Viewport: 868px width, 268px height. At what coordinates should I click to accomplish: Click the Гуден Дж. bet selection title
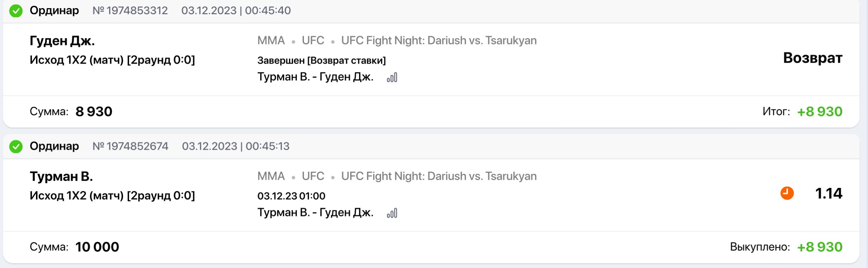62,41
